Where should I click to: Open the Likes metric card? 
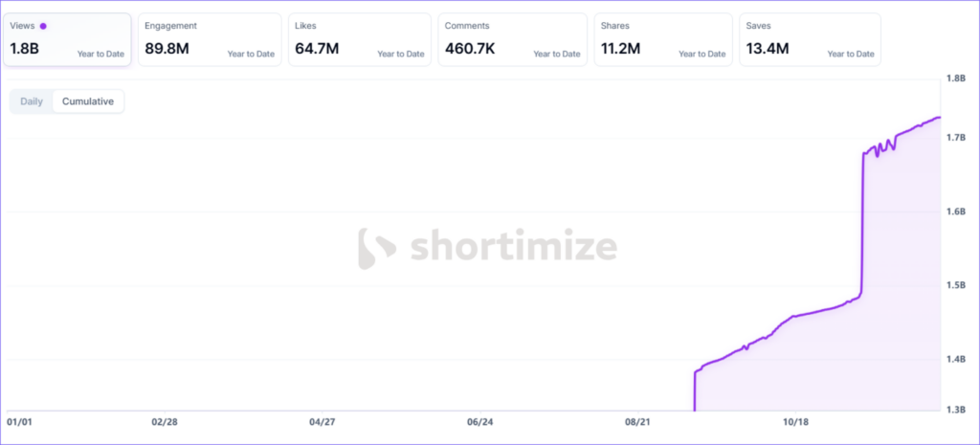[360, 39]
